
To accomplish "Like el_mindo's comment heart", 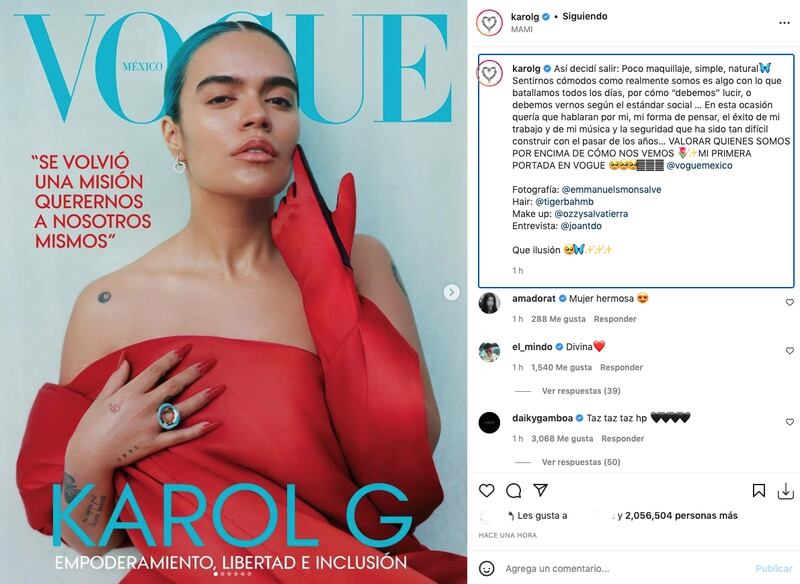I will click(x=790, y=350).
